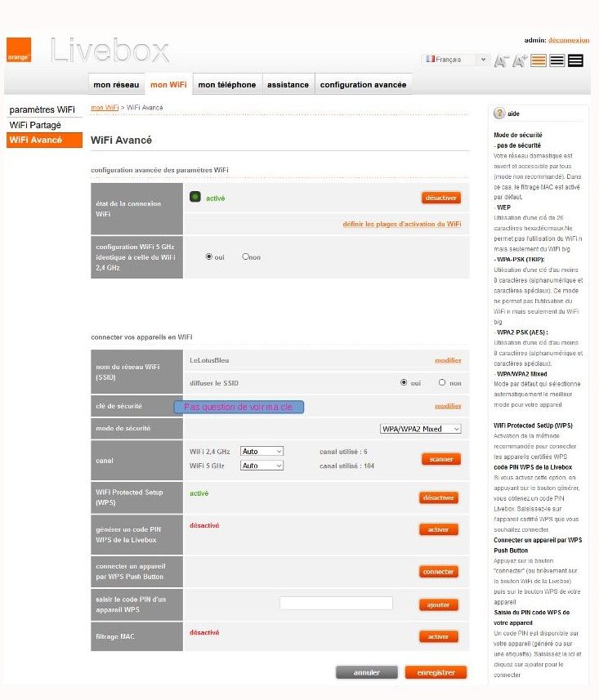Click the 'canal utilisé : 104' text
Screen dimensions: 599x700
(x=347, y=466)
